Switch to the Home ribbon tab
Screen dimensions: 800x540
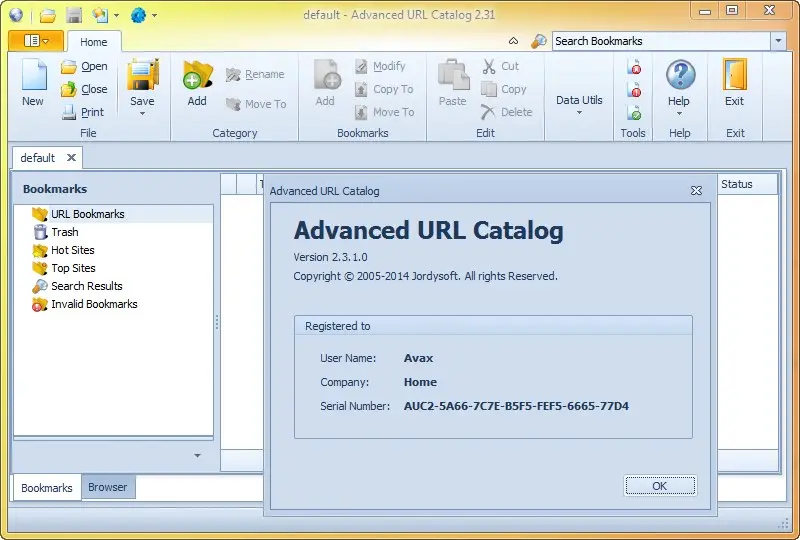pyautogui.click(x=94, y=42)
